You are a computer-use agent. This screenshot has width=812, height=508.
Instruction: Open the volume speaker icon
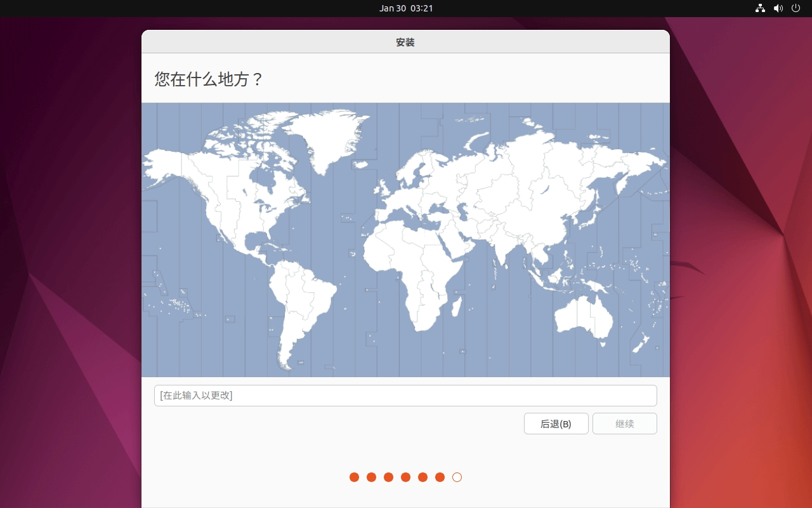point(778,8)
